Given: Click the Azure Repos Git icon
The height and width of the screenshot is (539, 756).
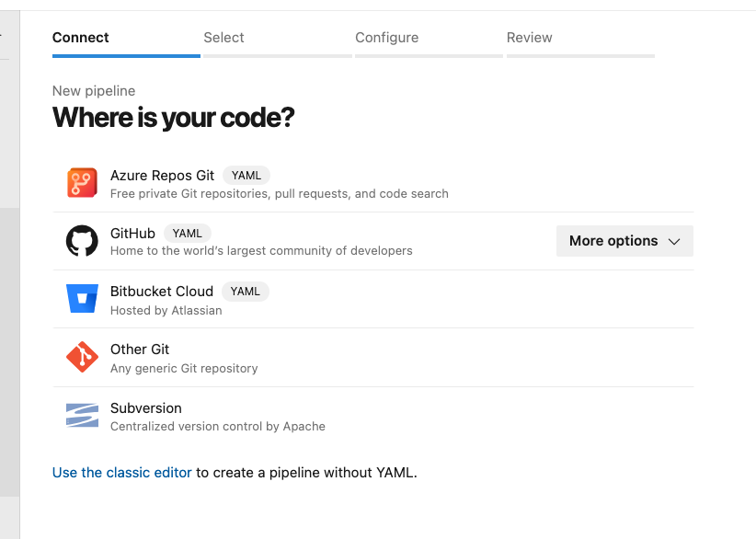Looking at the screenshot, I should coord(82,183).
